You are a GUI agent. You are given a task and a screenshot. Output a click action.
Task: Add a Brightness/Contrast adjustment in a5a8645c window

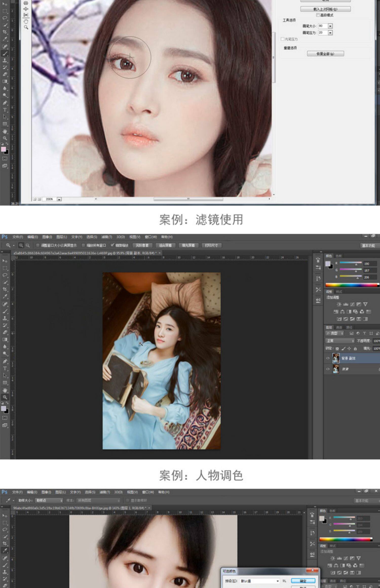339,304
